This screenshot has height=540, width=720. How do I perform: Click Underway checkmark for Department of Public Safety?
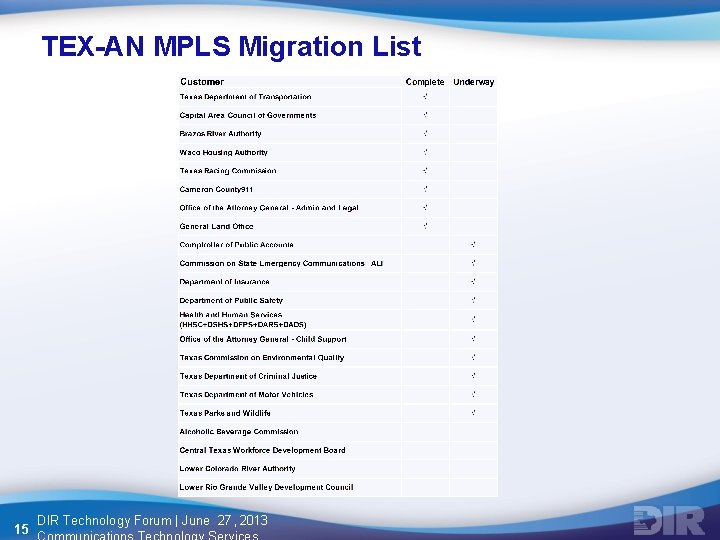click(x=473, y=300)
